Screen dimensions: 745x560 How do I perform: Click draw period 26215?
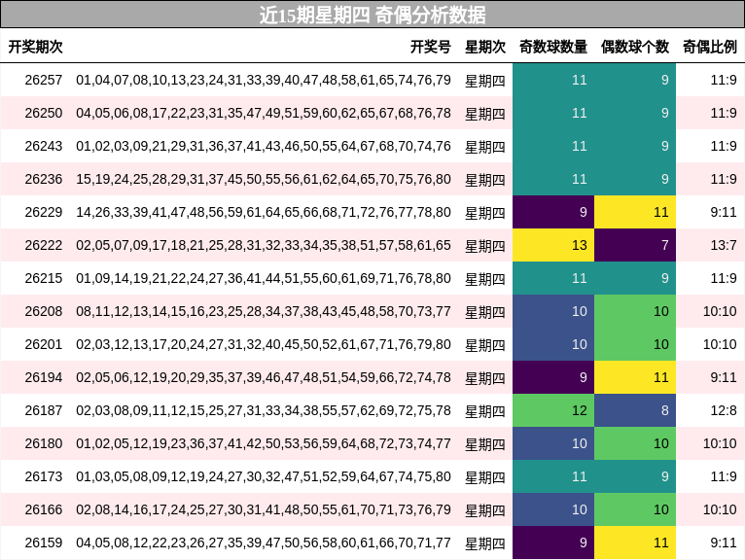44,278
